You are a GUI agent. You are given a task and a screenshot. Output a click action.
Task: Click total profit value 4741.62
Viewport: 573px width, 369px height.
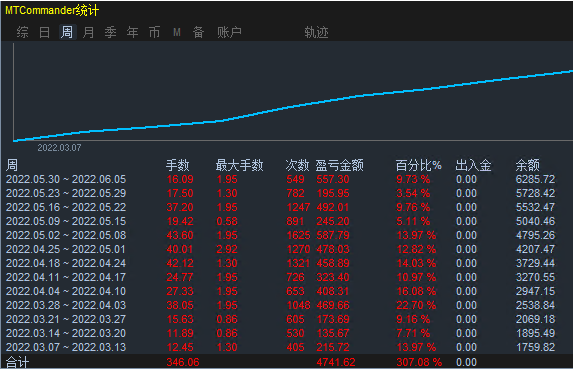click(x=336, y=362)
